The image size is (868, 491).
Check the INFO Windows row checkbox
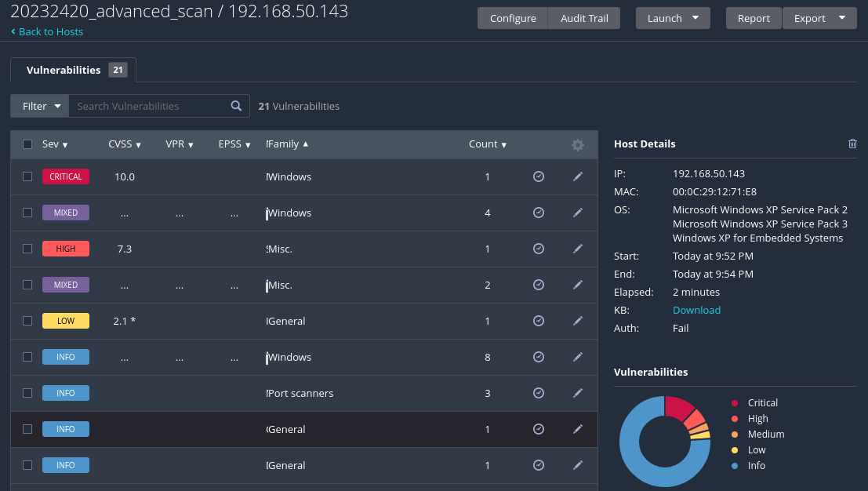coord(27,357)
